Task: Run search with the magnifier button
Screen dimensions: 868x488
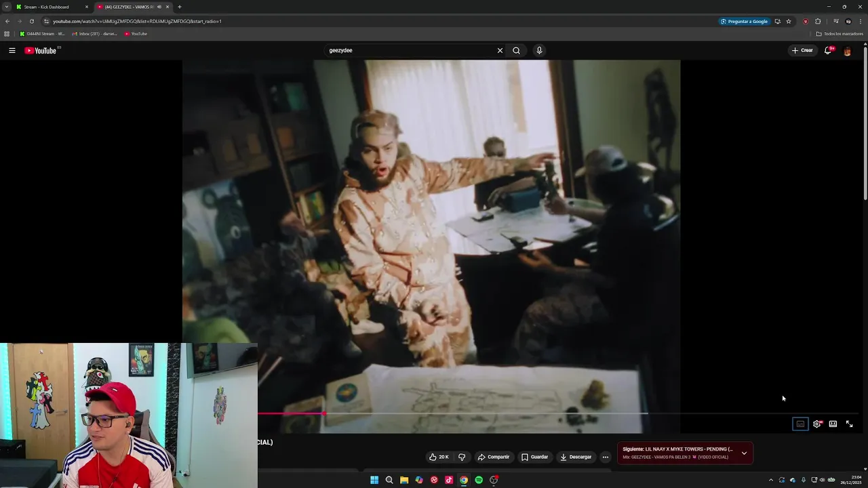Action: (516, 50)
